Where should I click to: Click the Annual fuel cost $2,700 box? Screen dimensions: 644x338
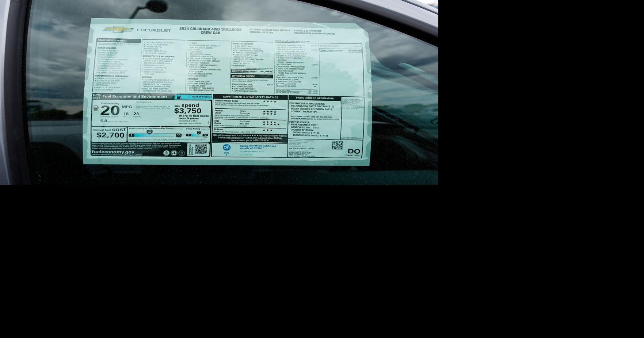[x=109, y=133]
